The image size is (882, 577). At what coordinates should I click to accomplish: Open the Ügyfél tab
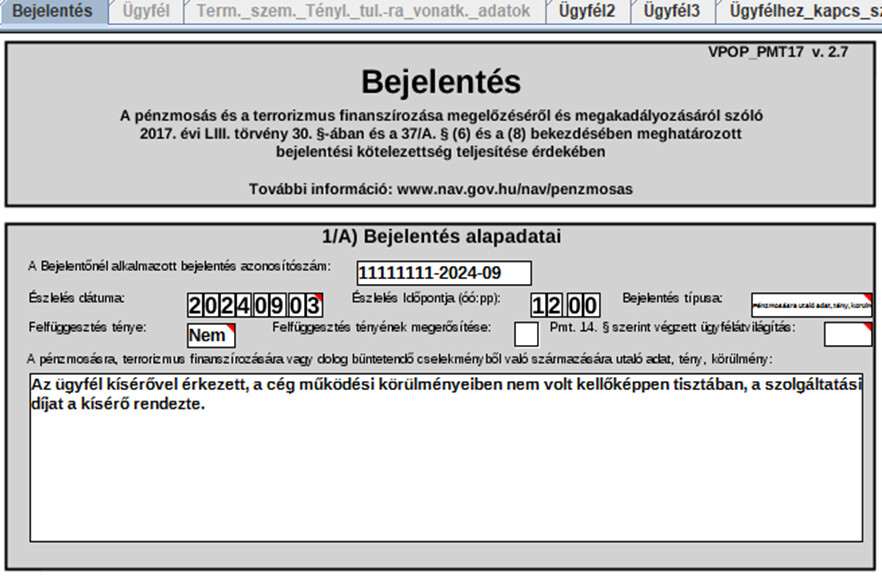click(145, 12)
